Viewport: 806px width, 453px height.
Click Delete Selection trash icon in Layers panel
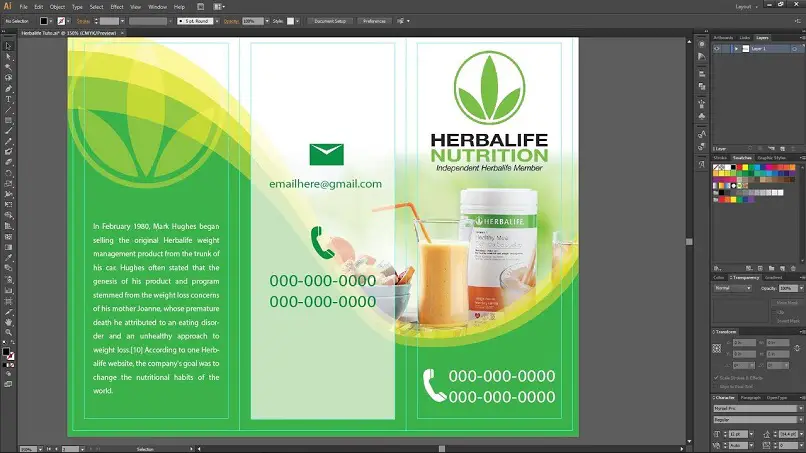coord(794,149)
